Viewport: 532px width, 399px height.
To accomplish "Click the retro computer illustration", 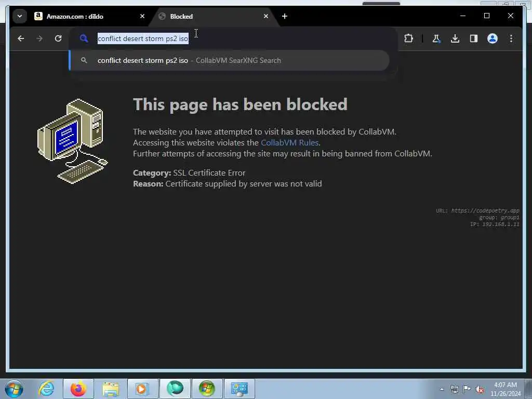I will (72, 141).
